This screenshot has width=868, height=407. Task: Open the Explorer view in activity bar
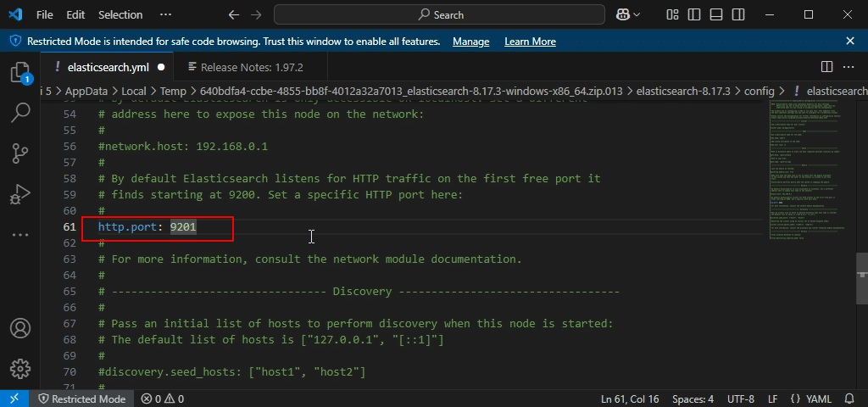[x=20, y=72]
